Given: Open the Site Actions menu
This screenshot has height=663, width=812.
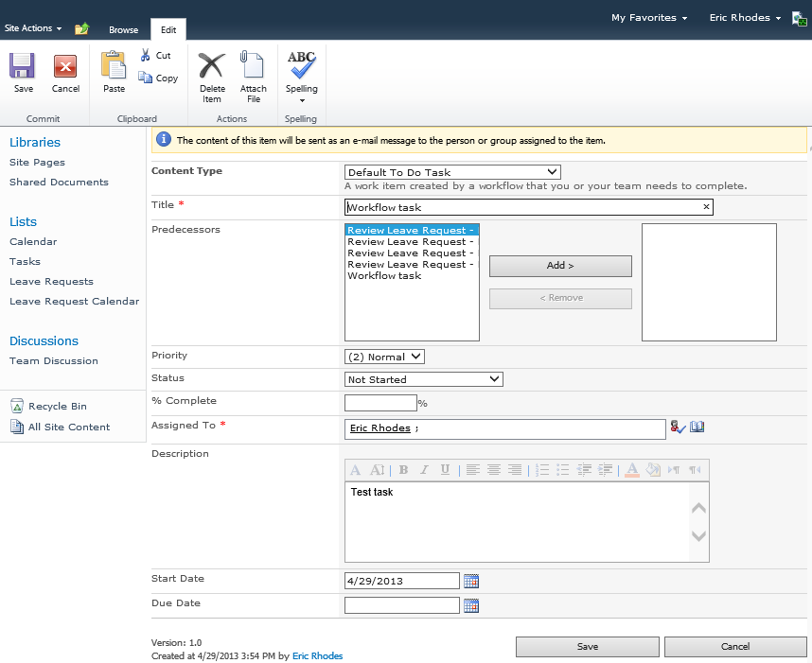Looking at the screenshot, I should [33, 28].
